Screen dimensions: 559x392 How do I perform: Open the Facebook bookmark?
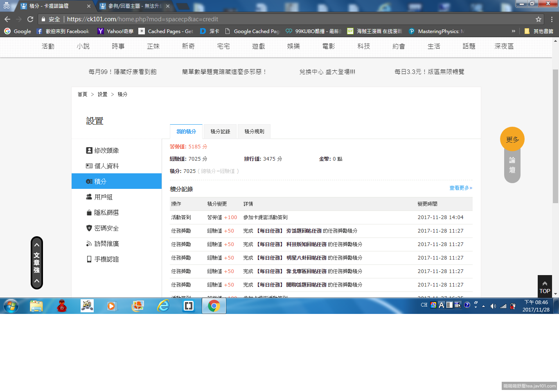[x=63, y=31]
